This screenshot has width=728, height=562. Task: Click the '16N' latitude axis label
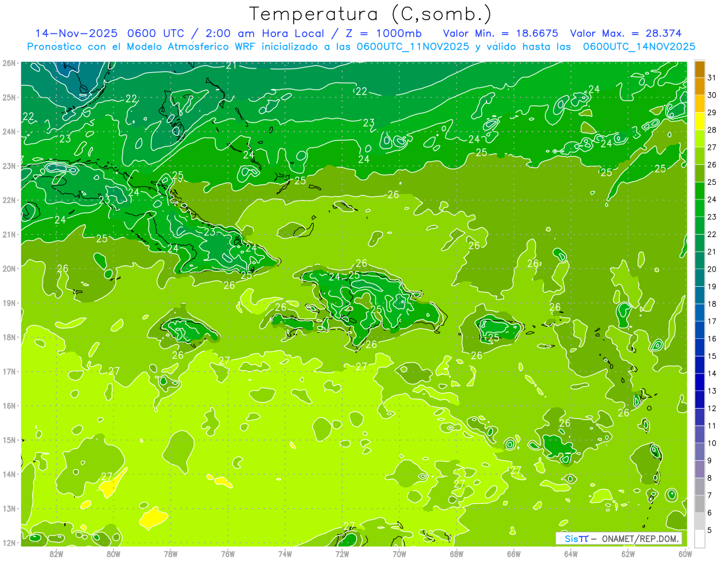(8, 406)
